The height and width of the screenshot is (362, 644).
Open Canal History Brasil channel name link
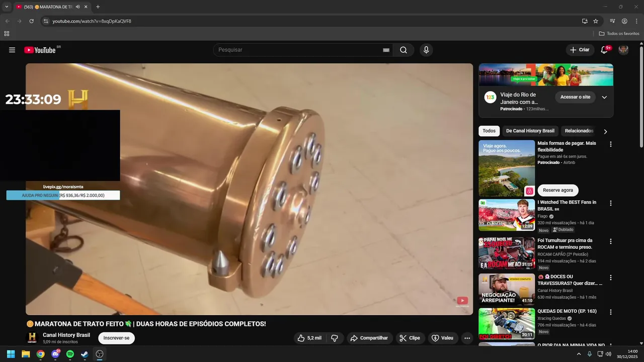66,335
